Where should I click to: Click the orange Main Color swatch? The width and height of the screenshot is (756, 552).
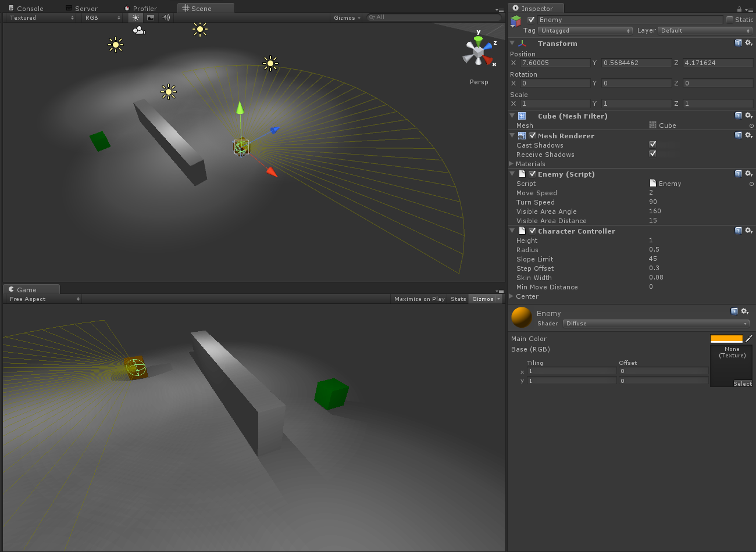726,339
